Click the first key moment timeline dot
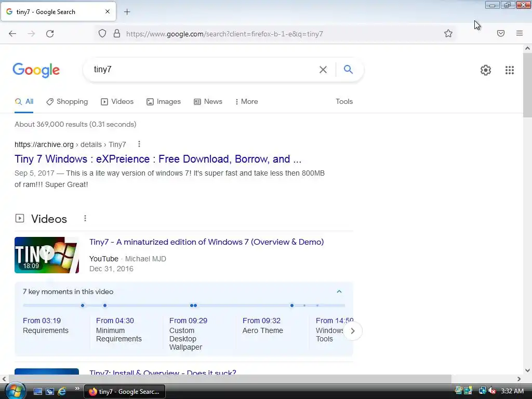The height and width of the screenshot is (399, 532). (x=83, y=305)
